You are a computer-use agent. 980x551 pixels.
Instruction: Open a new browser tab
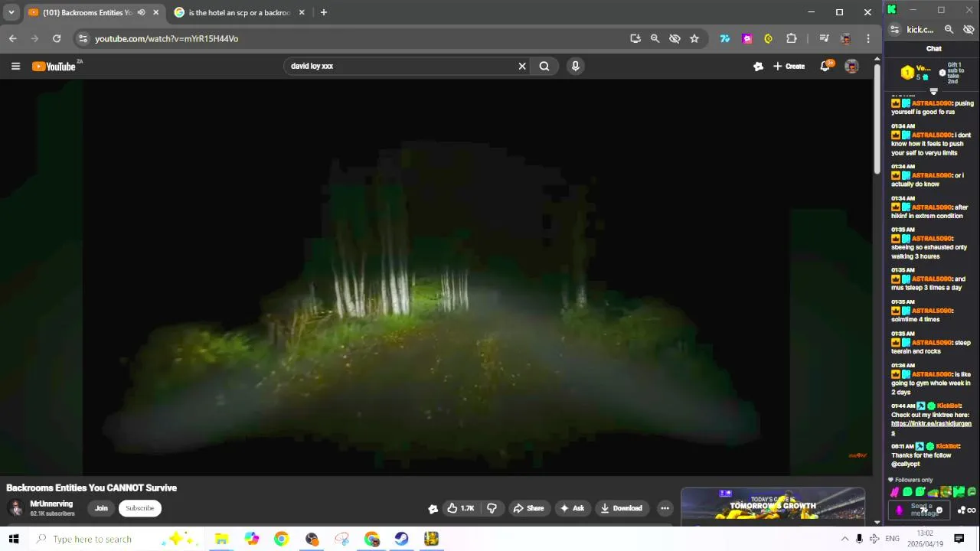point(323,12)
